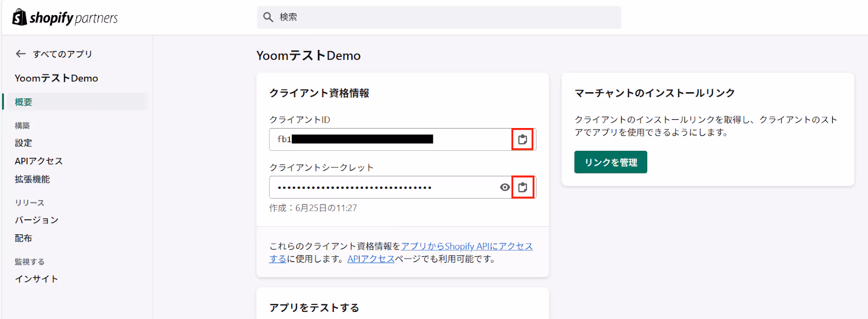Image resolution: width=868 pixels, height=319 pixels.
Task: Click the 構築 section label
Action: [x=22, y=125]
